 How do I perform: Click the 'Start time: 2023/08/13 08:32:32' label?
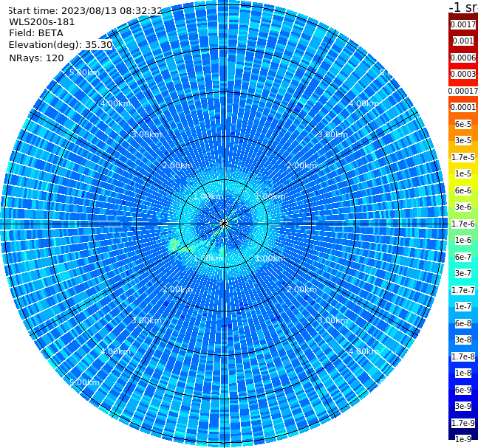(85, 10)
